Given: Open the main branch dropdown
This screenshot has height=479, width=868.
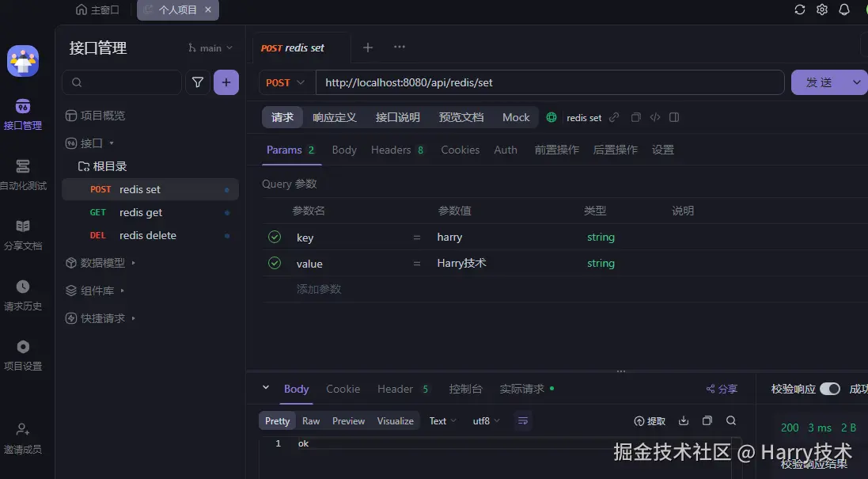Looking at the screenshot, I should 210,48.
